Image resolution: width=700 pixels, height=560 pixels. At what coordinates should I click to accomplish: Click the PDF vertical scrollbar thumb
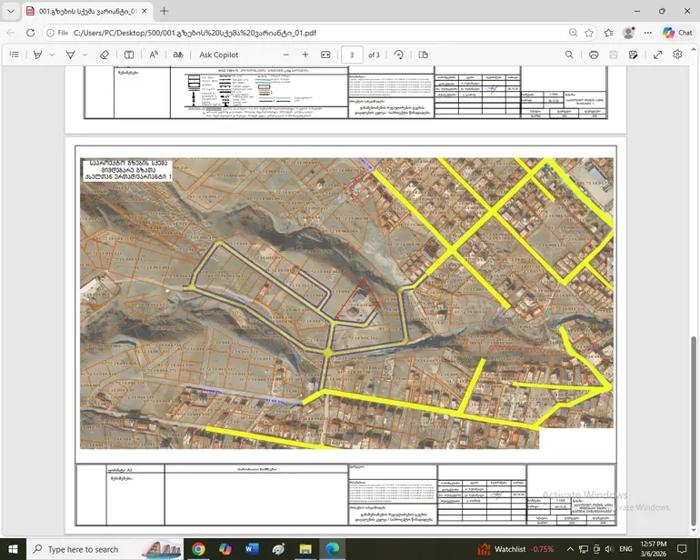[x=693, y=430]
